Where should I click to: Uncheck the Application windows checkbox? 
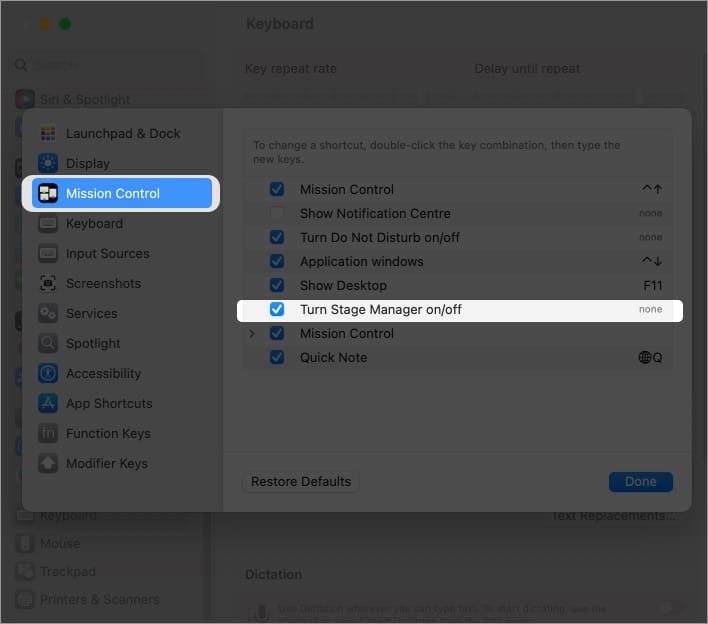pos(277,261)
